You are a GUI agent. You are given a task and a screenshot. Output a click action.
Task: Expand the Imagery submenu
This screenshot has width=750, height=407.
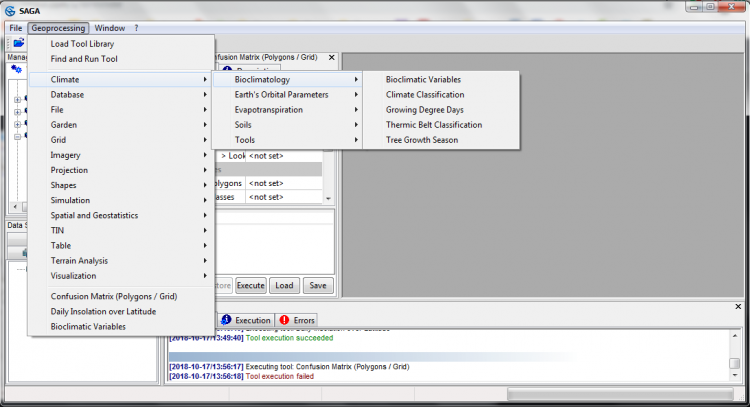pyautogui.click(x=121, y=155)
